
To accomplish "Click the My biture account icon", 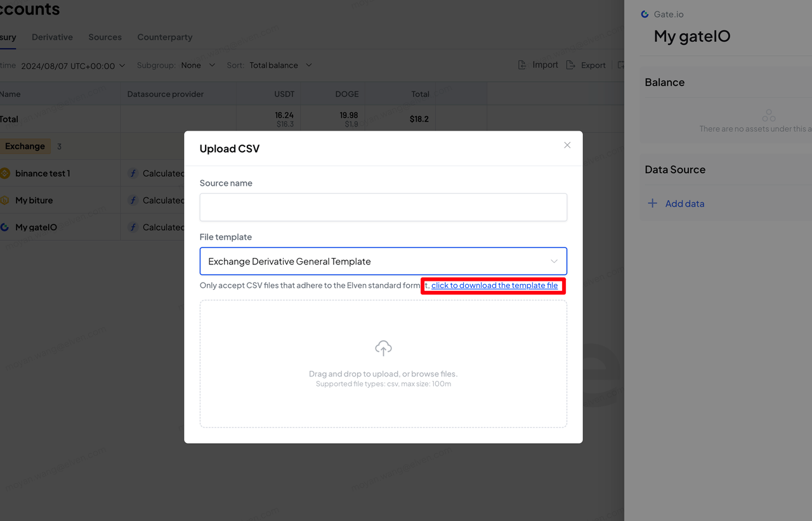I will click(x=5, y=200).
